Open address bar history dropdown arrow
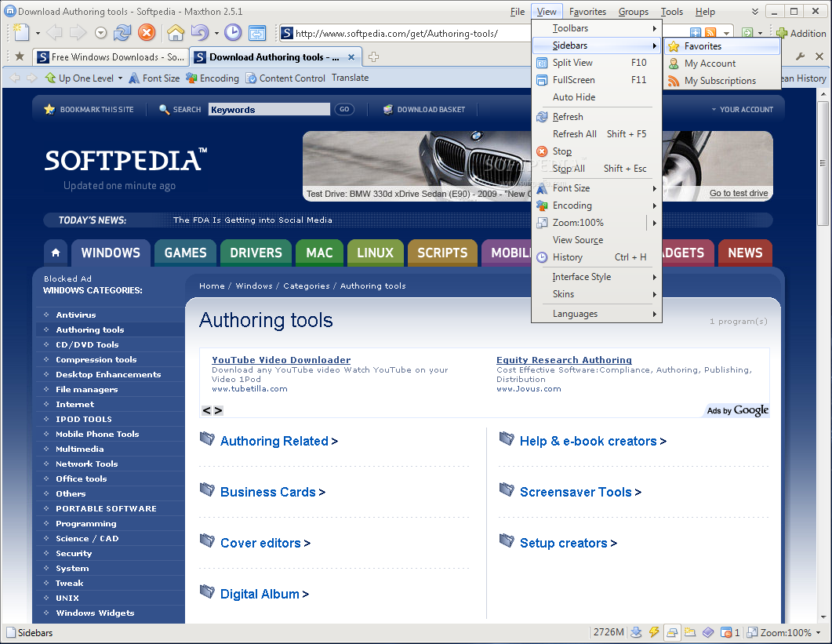 point(726,34)
